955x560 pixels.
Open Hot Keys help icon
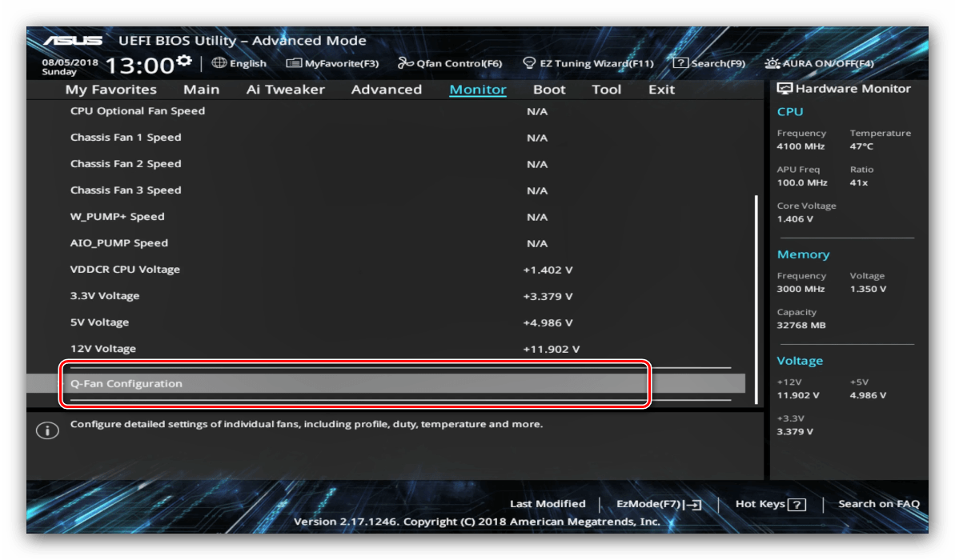coord(797,504)
